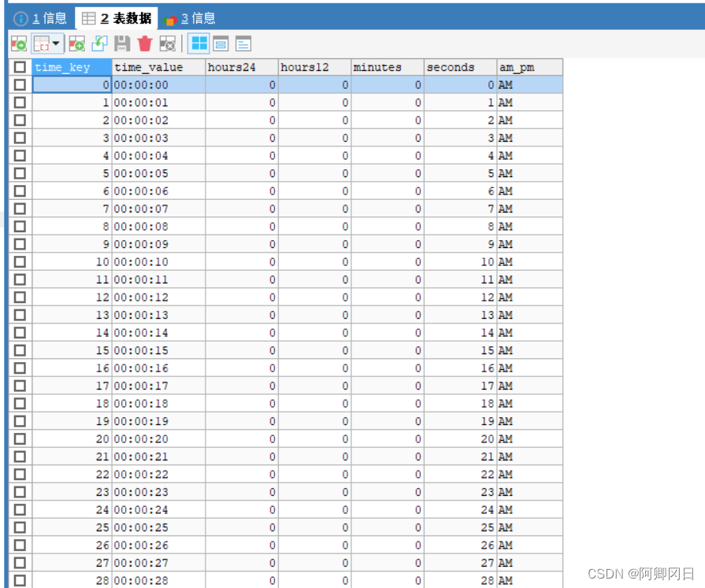This screenshot has width=705, height=588.
Task: Switch to text view mode
Action: (x=243, y=44)
